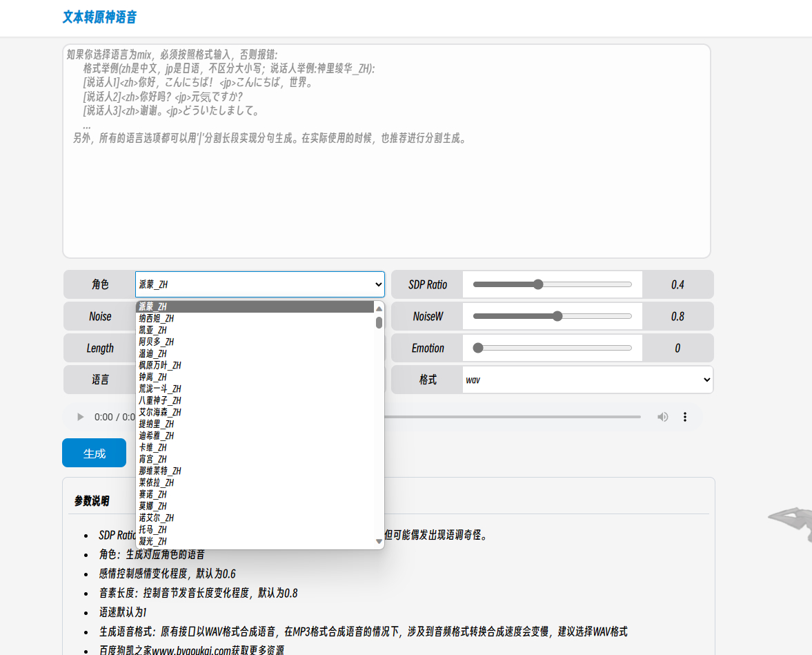The height and width of the screenshot is (655, 812).
Task: Click the dropdown list scrollbar thumb
Action: [x=379, y=323]
